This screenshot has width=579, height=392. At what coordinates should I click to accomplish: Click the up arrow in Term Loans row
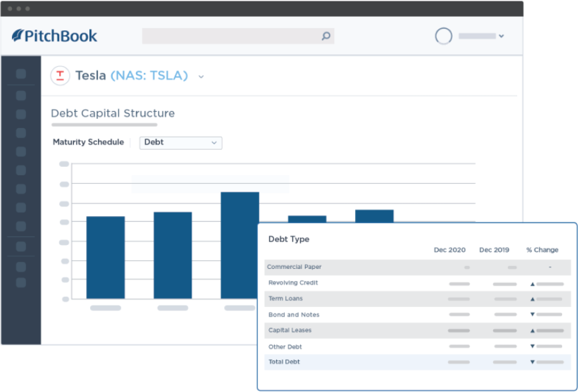[533, 299]
